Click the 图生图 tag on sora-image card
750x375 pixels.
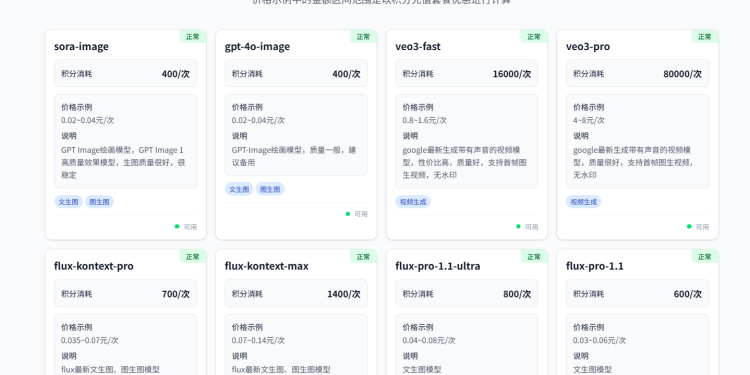tap(99, 202)
